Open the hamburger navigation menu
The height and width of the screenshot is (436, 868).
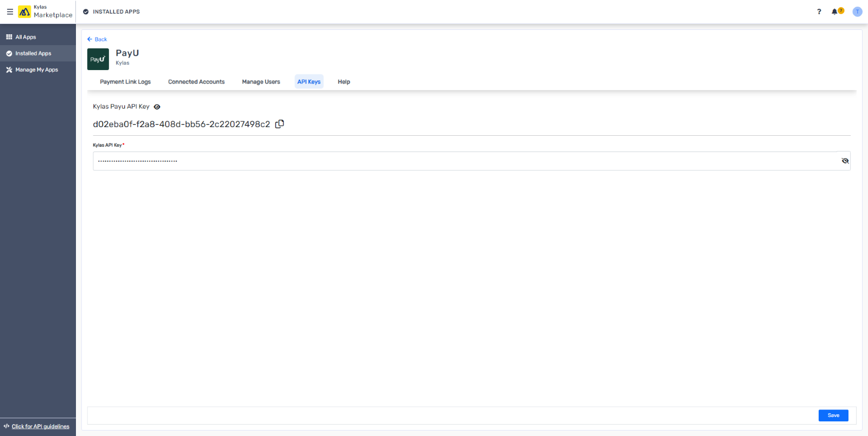coord(10,11)
